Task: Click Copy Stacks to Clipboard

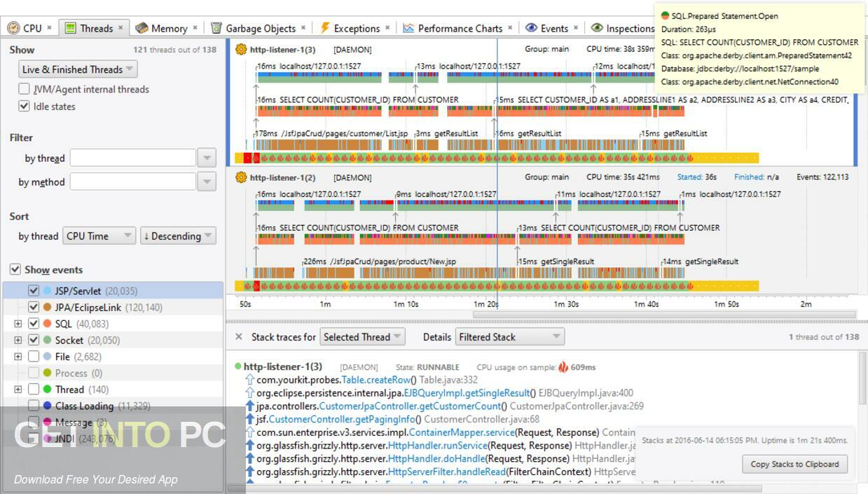Action: pos(794,464)
